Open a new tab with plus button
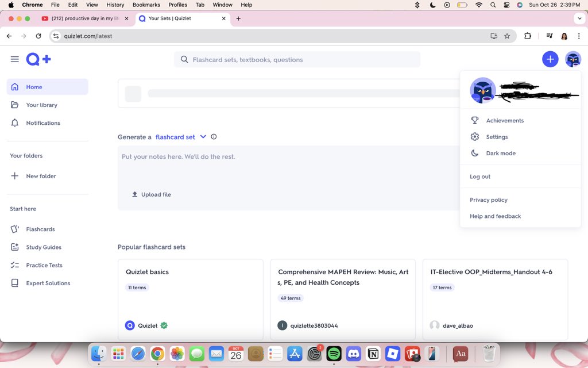Screen dimensions: 588x368 238,18
